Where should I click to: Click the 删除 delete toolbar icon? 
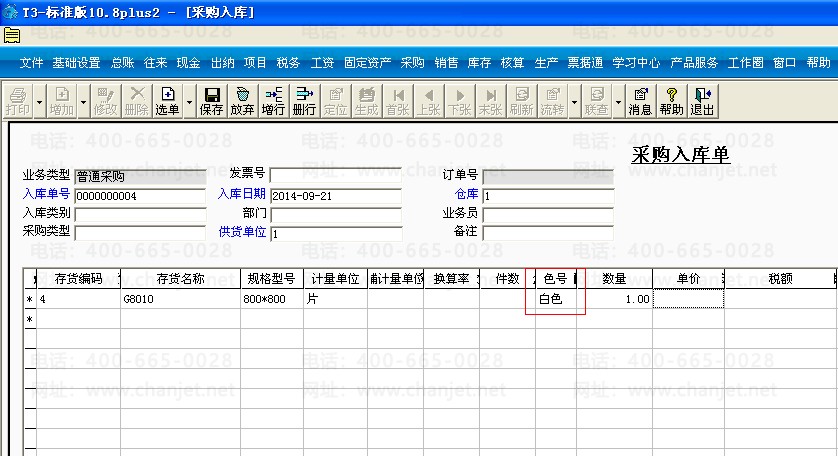137,101
